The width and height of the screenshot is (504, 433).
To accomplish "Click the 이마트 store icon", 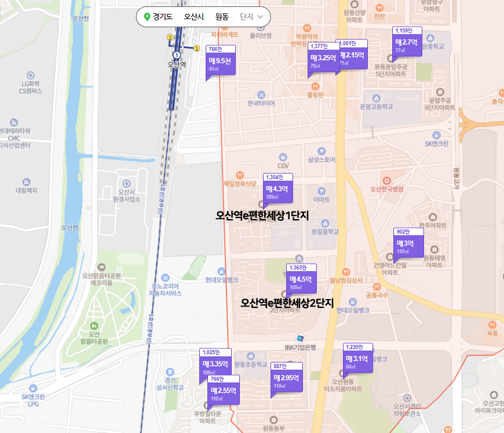I will [322, 191].
